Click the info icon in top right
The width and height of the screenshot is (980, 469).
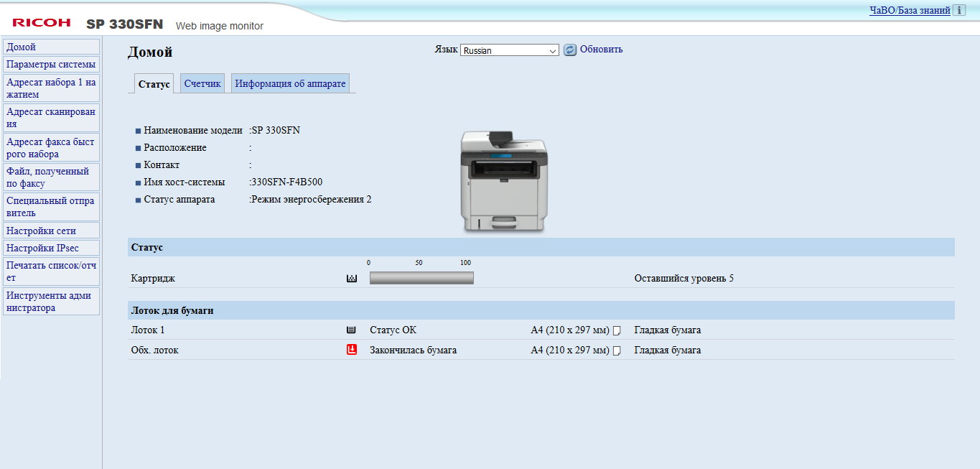tap(959, 11)
